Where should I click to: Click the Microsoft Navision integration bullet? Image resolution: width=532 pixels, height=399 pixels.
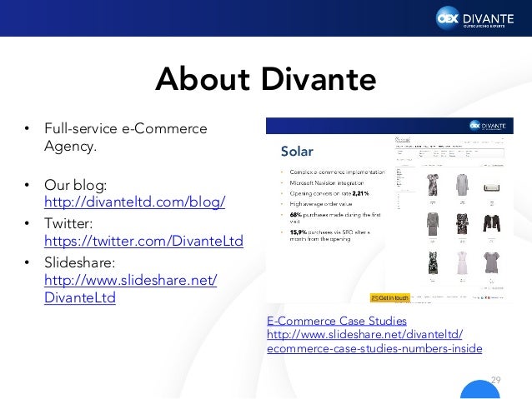click(x=326, y=182)
